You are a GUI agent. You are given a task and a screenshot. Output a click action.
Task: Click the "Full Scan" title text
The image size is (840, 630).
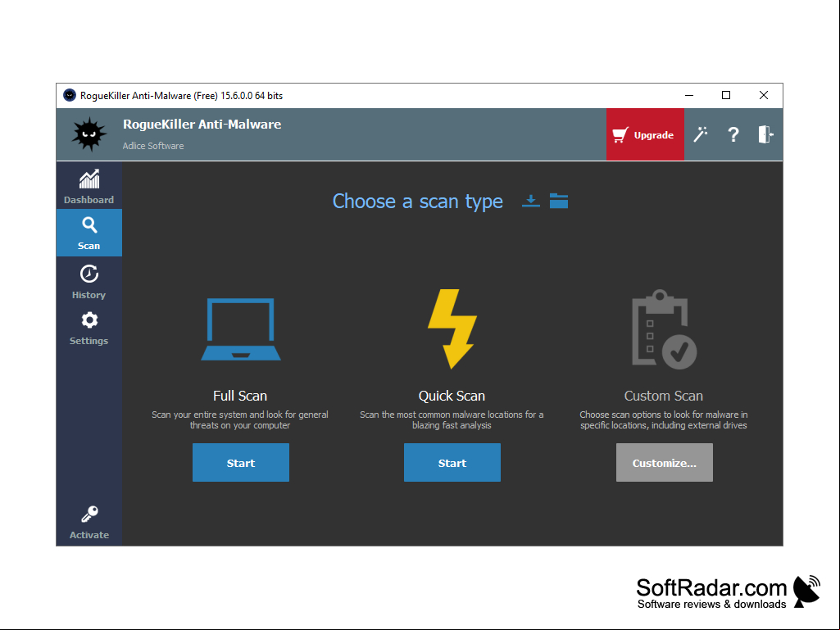[240, 396]
